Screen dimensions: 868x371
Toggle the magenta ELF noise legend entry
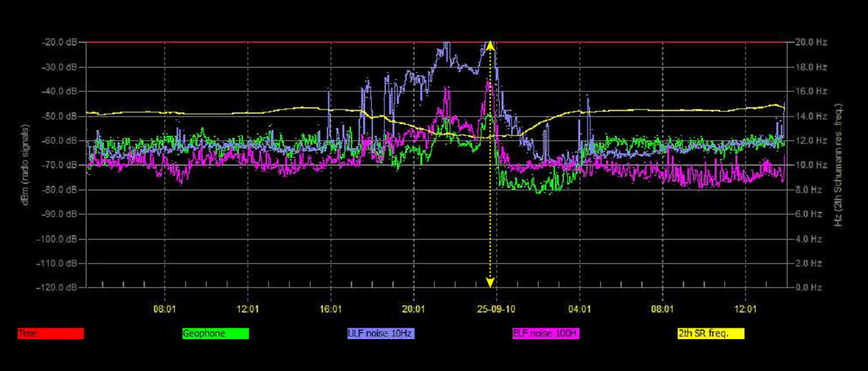click(546, 333)
